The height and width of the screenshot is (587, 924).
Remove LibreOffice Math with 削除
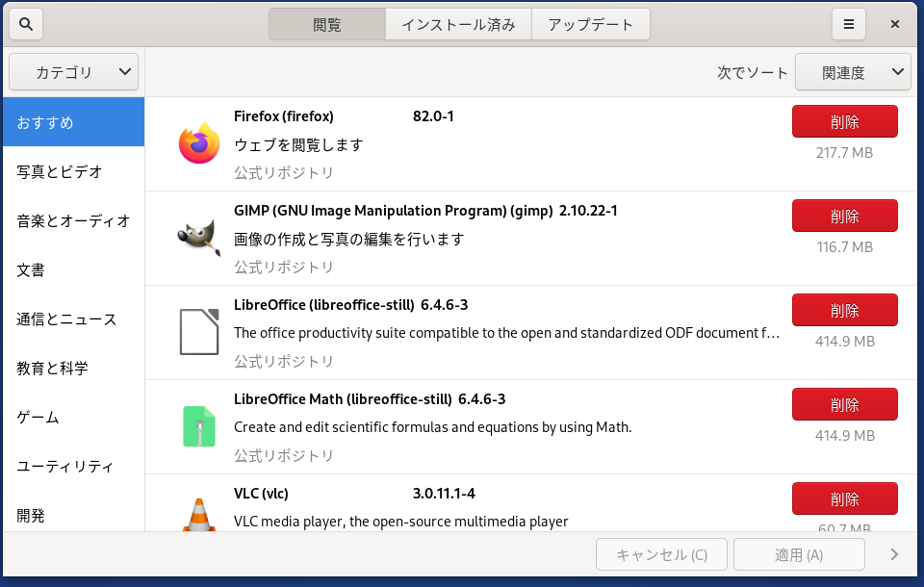[x=844, y=404]
